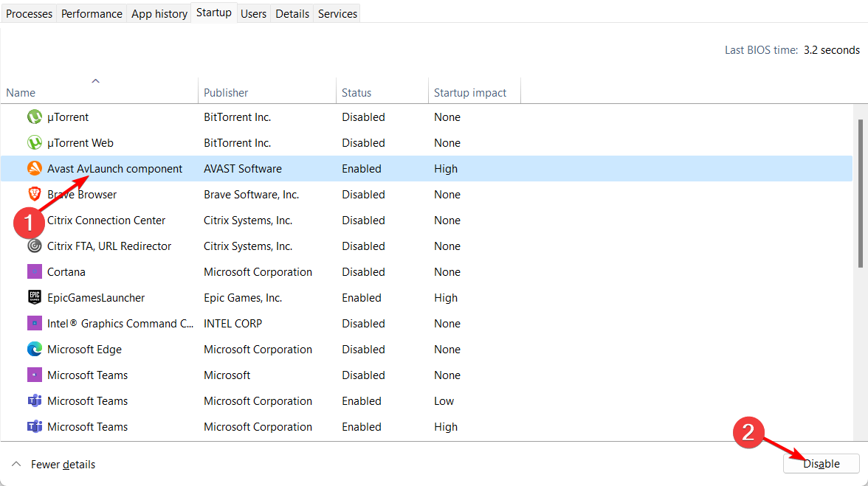Sort by the Status column header
The height and width of the screenshot is (486, 868).
tap(356, 93)
